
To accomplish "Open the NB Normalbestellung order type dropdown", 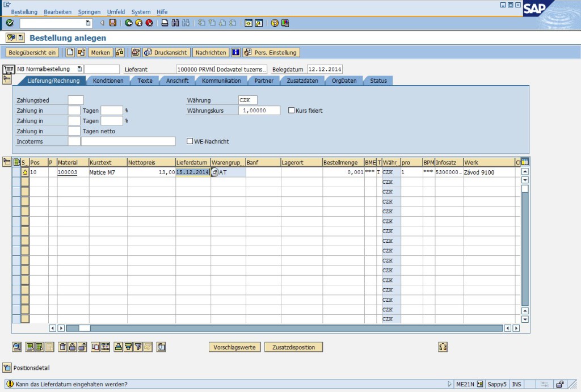I will (79, 69).
